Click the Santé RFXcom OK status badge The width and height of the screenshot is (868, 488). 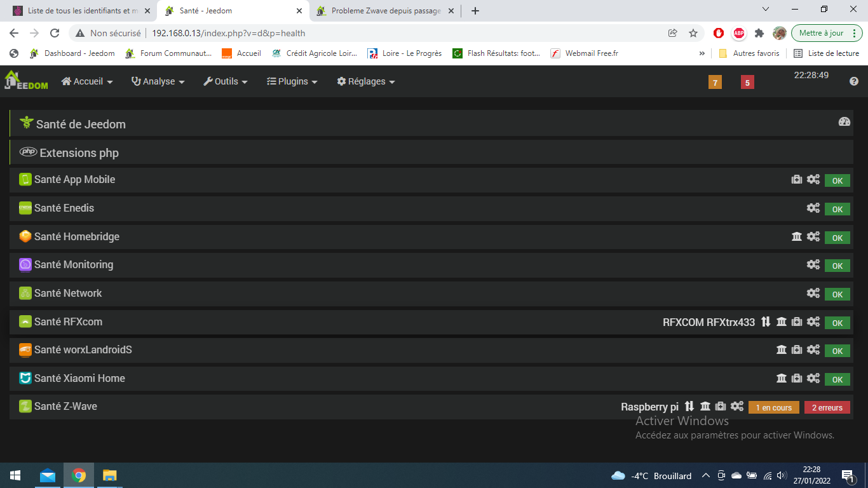[837, 323]
